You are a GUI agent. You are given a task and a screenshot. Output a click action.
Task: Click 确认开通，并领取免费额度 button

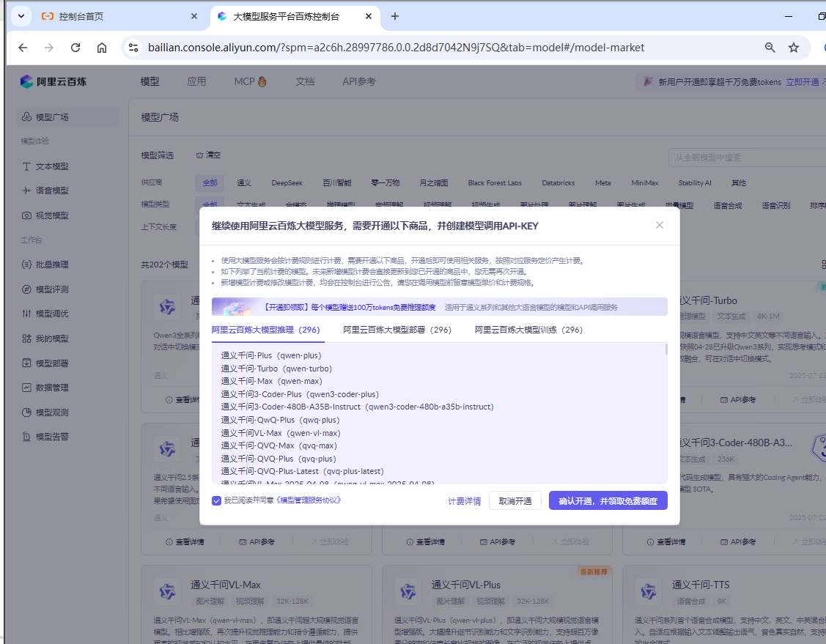coord(608,501)
